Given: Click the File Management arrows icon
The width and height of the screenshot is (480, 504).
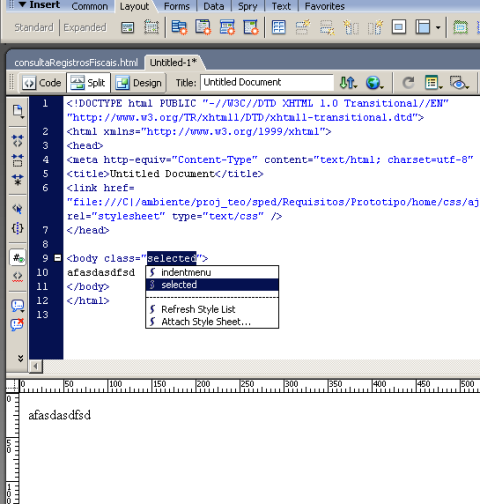Looking at the screenshot, I should [348, 82].
